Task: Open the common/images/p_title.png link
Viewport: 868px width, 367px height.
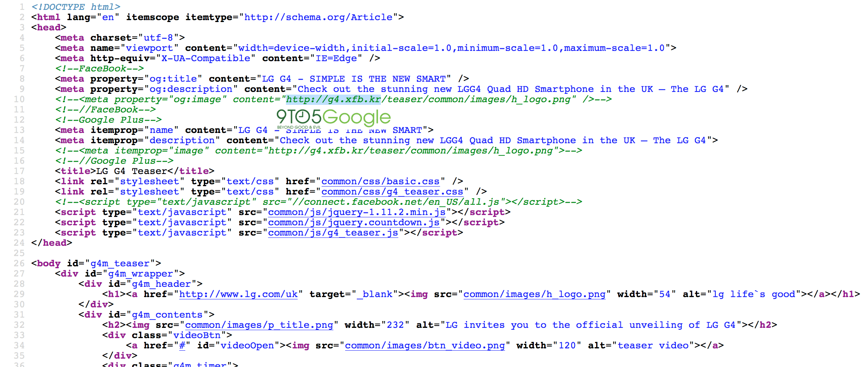Action: [x=259, y=325]
